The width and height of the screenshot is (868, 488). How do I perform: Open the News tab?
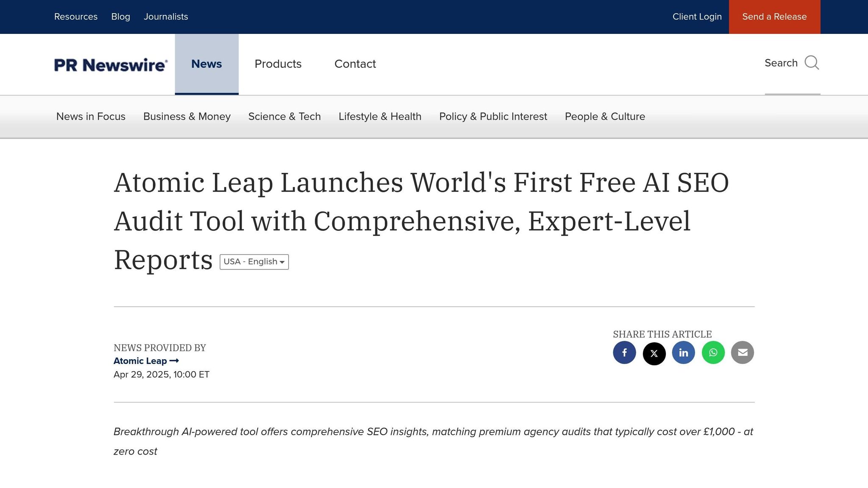pos(207,64)
